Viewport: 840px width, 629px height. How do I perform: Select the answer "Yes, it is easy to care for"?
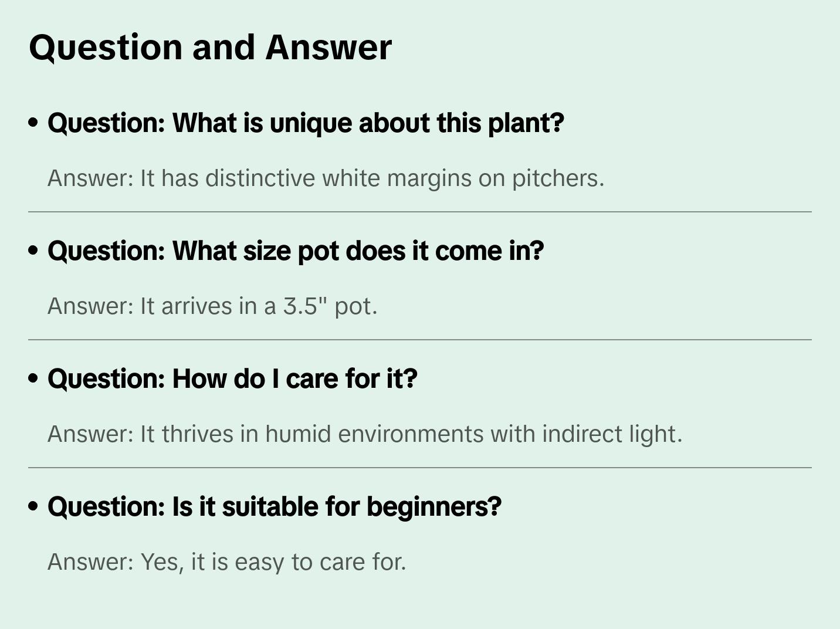[x=226, y=562]
